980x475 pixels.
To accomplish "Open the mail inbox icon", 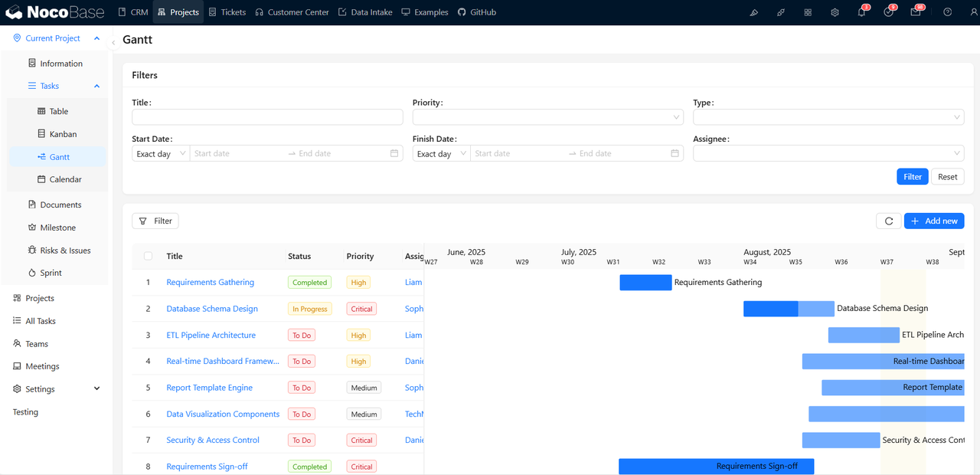I will (x=916, y=11).
